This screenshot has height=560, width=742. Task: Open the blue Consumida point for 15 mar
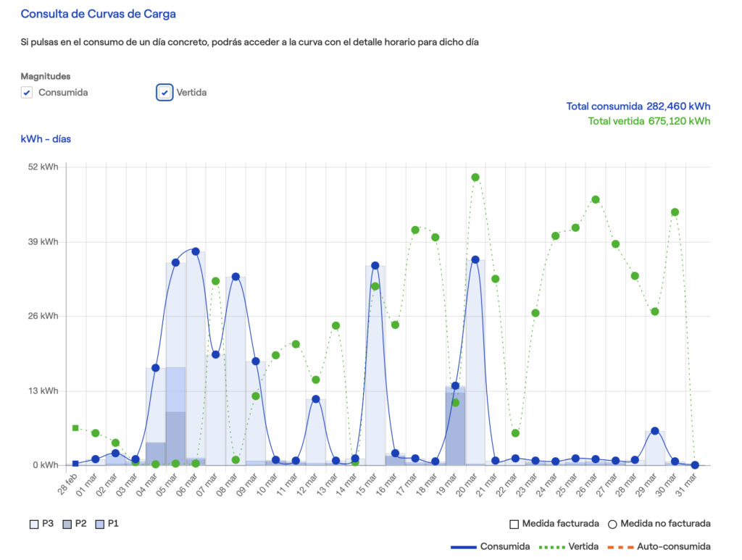click(375, 266)
